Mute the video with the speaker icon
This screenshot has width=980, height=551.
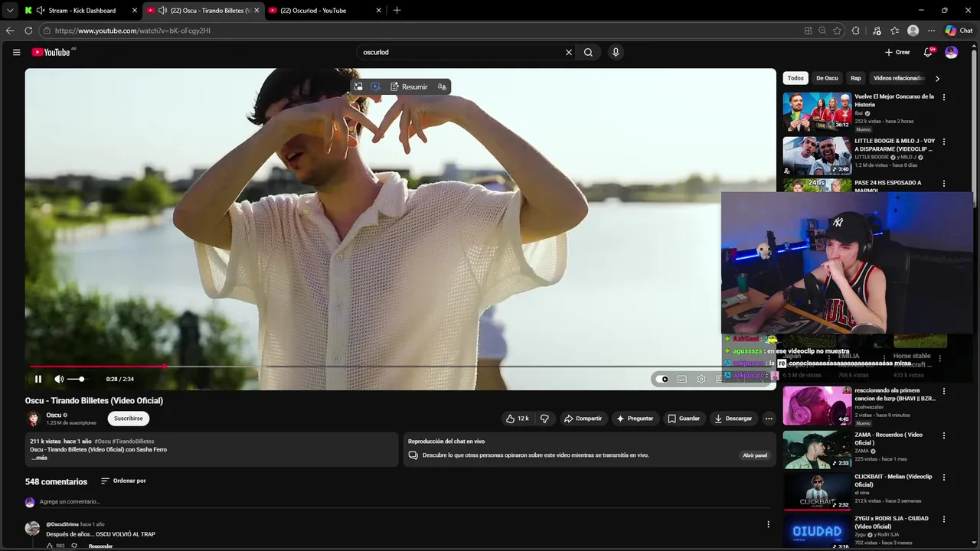[59, 379]
